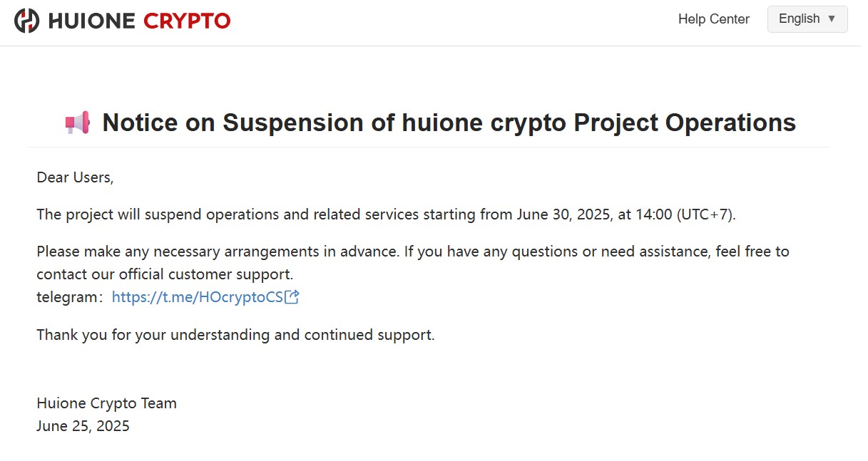Click the black HUIONE wordmark
Image resolution: width=868 pixels, height=461 pixels.
coord(91,21)
